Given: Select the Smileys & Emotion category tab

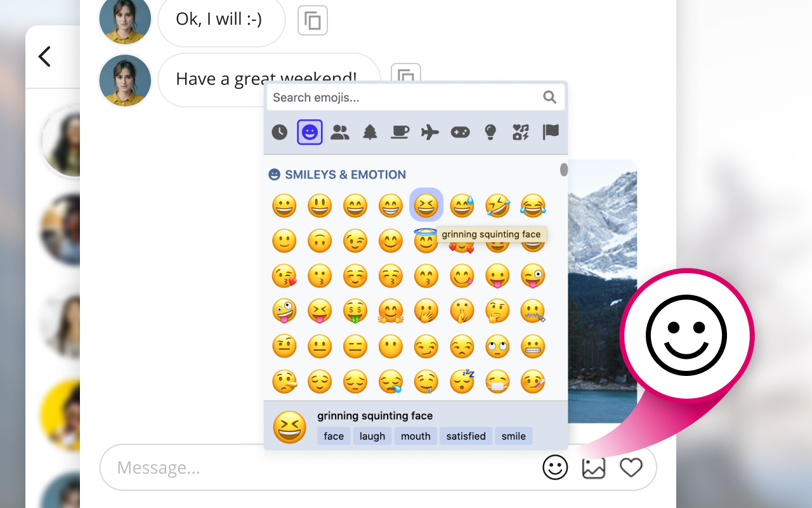Looking at the screenshot, I should pyautogui.click(x=310, y=132).
